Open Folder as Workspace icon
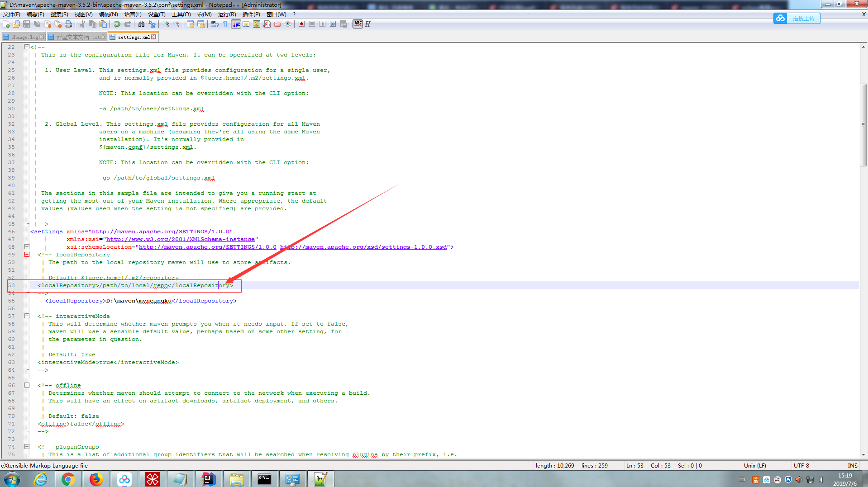This screenshot has height=487, width=868. (x=277, y=24)
